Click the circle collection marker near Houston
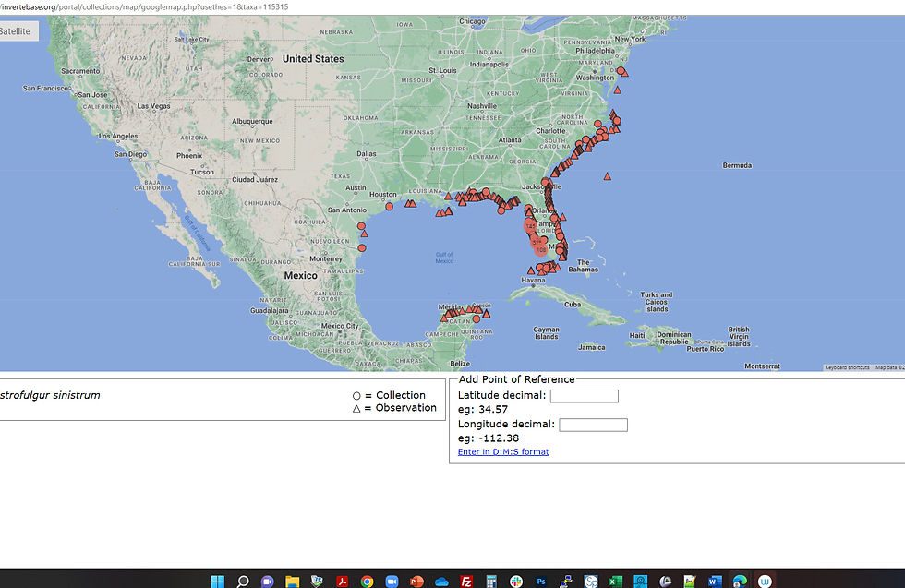Viewport: 905px width, 588px height. [x=389, y=206]
